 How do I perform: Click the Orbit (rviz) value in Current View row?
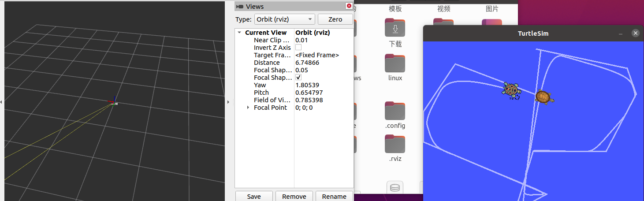click(x=313, y=33)
